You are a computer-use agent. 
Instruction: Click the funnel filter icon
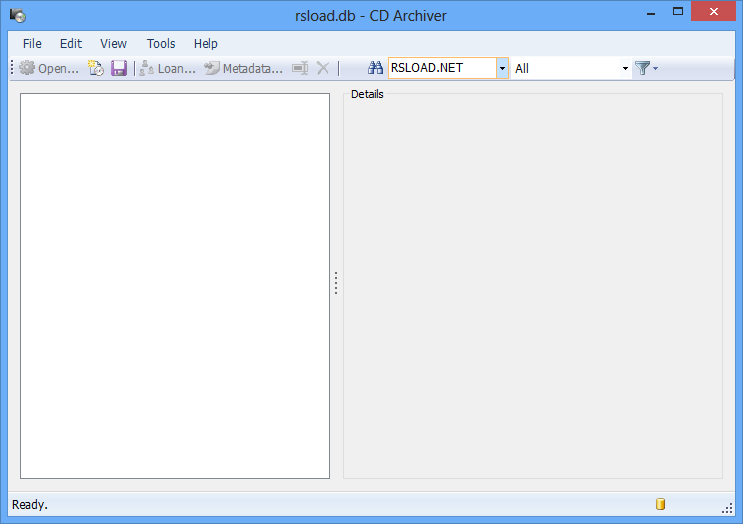[643, 68]
